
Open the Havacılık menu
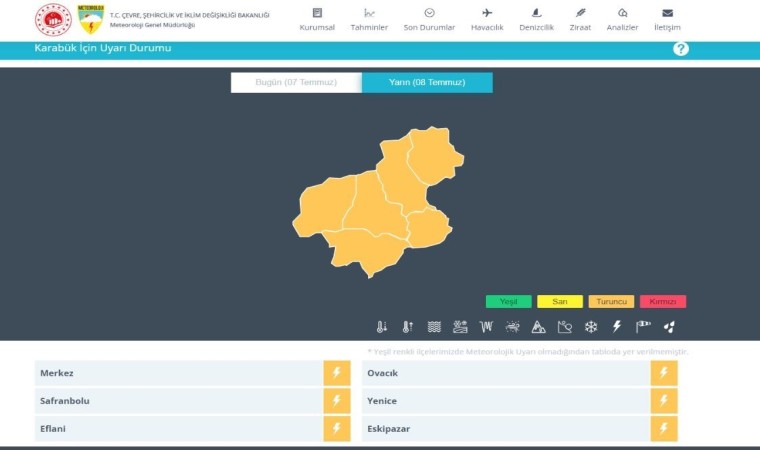pyautogui.click(x=487, y=19)
